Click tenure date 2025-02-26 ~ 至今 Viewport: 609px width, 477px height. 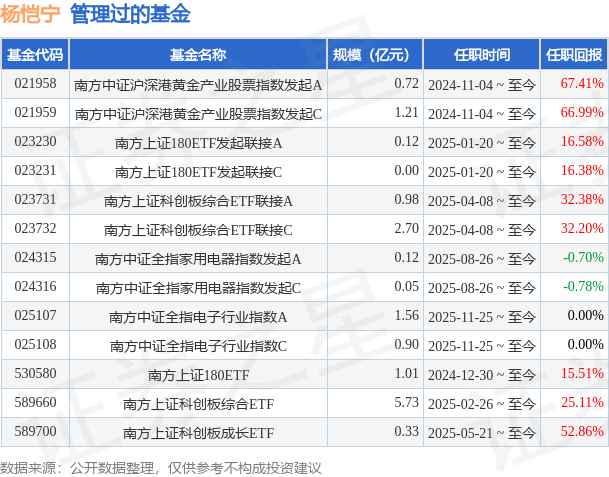[x=482, y=404]
